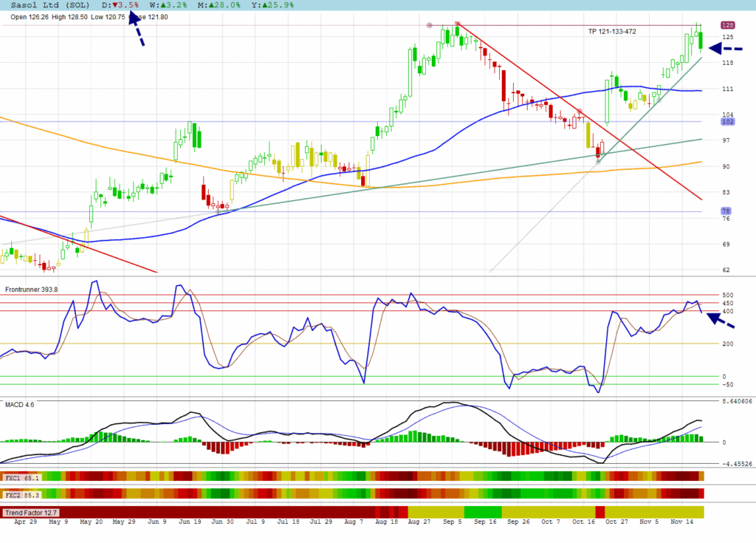Viewport: 756px width, 543px height.
Task: Click the FXC2 85.3 heat strip label
Action: 21,494
